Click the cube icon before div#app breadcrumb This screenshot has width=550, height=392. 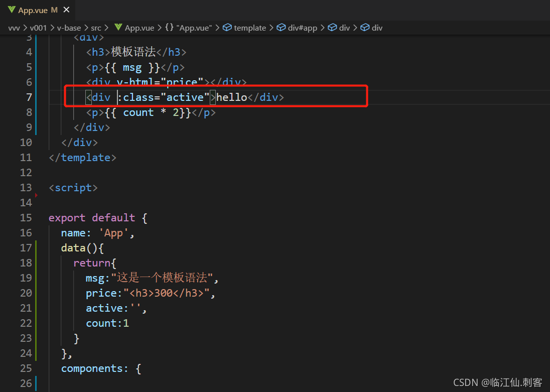pyautogui.click(x=281, y=28)
